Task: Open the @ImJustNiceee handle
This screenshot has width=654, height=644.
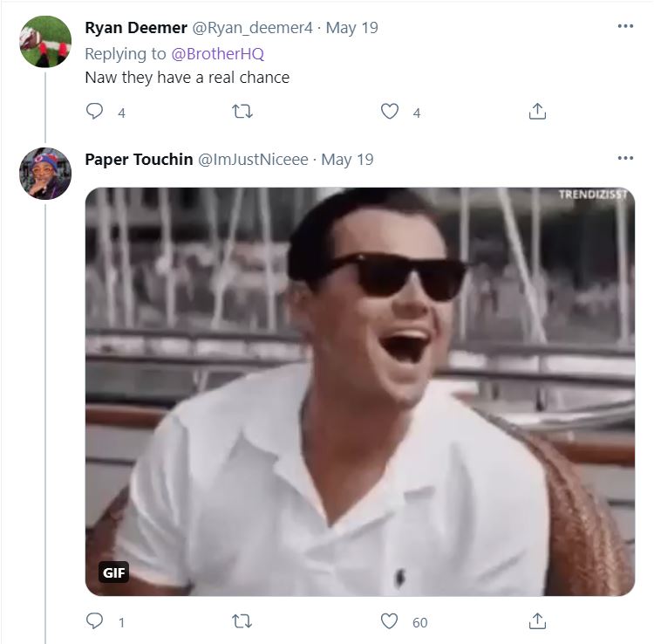Action: point(253,160)
